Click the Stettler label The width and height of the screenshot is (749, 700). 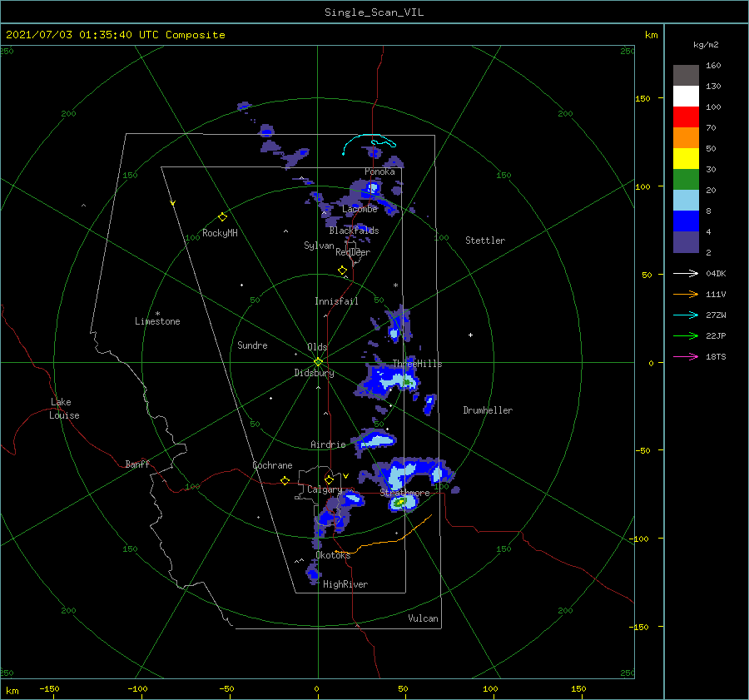coord(485,241)
